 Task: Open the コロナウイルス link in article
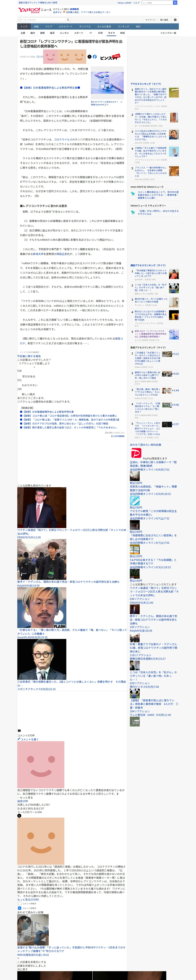[63, 140]
